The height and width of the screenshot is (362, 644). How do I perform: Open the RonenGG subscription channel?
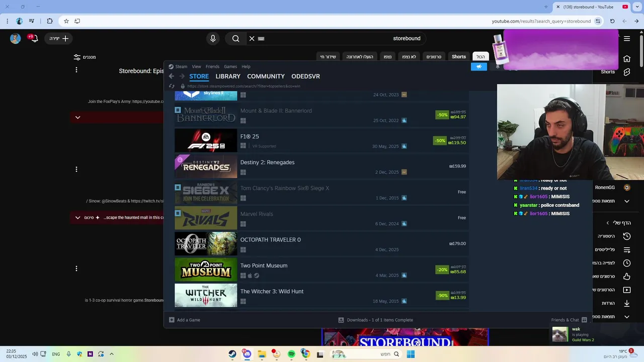pyautogui.click(x=613, y=188)
